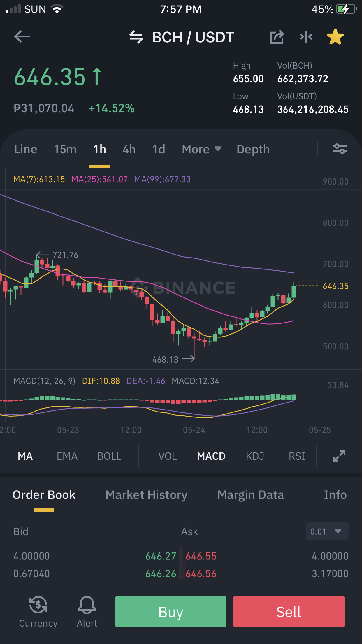Toggle the yellow favorite star
The image size is (362, 644).
(335, 37)
